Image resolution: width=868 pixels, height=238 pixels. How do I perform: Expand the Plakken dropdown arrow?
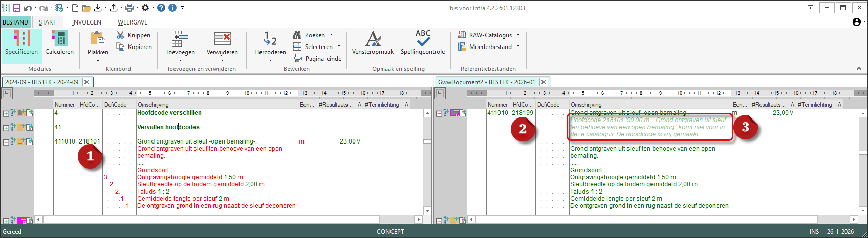pos(98,61)
